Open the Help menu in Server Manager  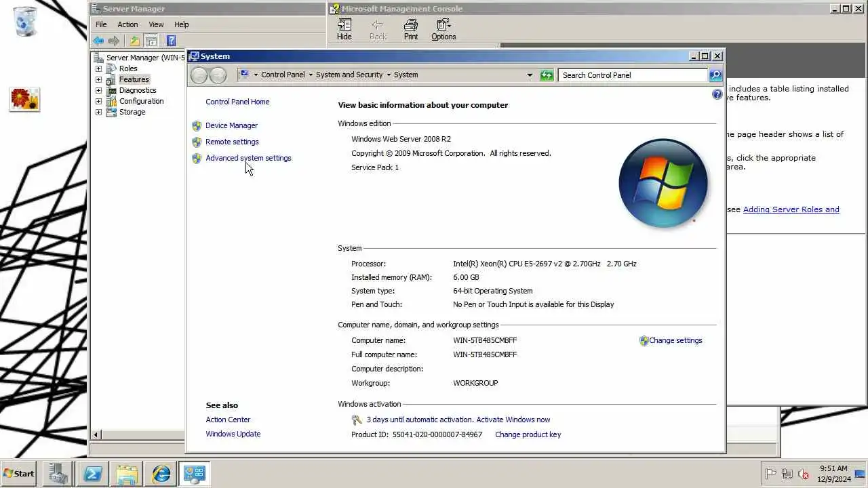point(181,24)
